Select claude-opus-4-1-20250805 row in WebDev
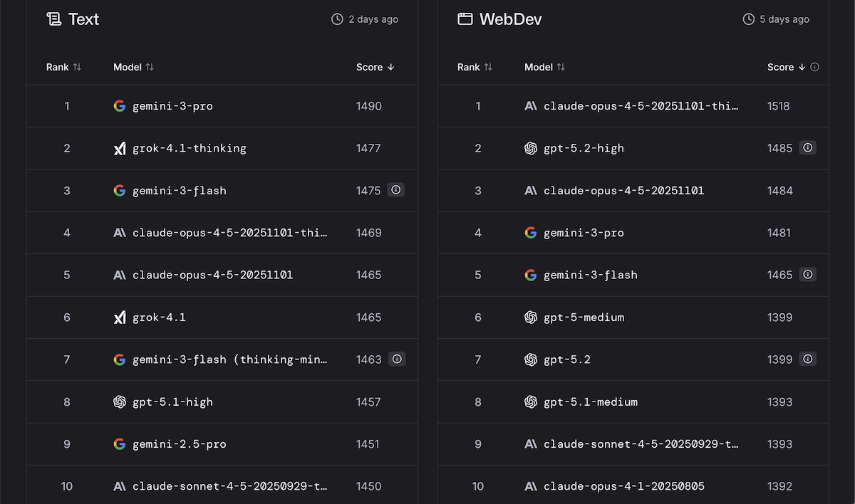Image resolution: width=855 pixels, height=504 pixels. point(623,486)
